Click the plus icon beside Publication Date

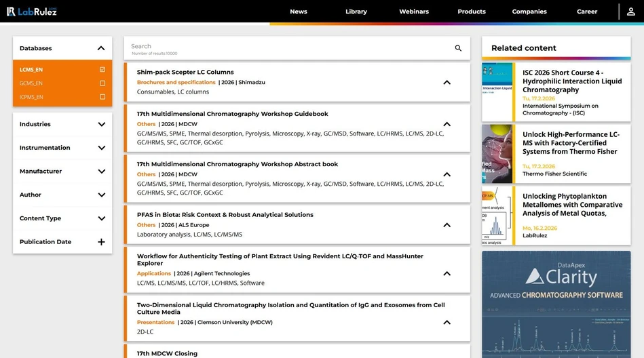point(101,242)
